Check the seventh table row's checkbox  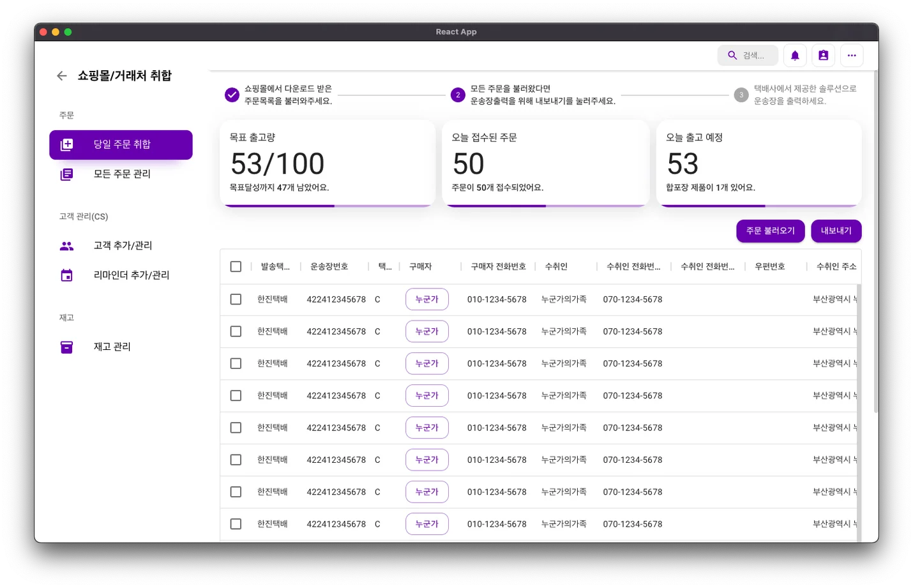[x=236, y=492]
